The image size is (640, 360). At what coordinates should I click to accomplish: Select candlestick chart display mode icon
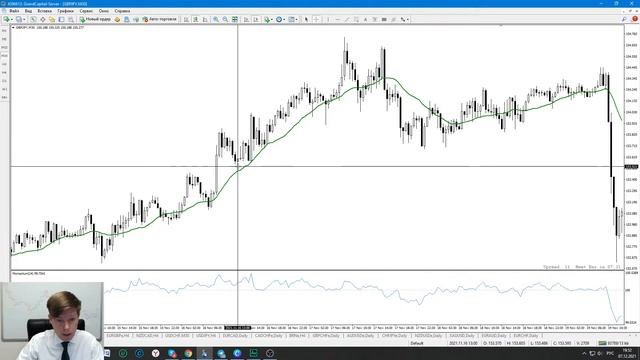[x=196, y=19]
